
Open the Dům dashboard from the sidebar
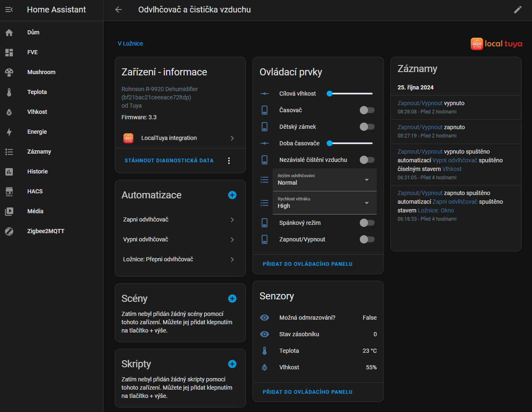[x=51, y=32]
